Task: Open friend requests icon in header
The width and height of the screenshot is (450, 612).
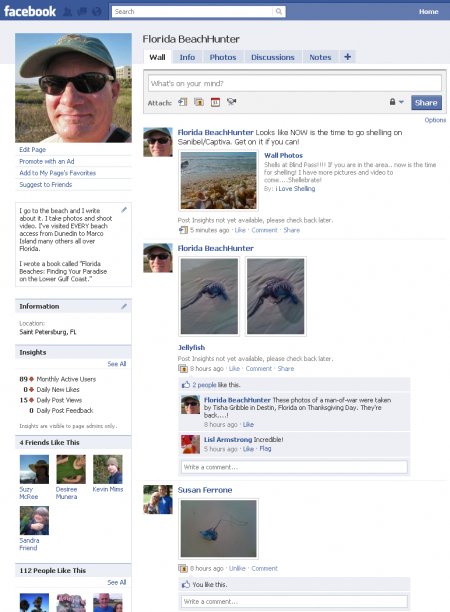Action: pos(68,12)
